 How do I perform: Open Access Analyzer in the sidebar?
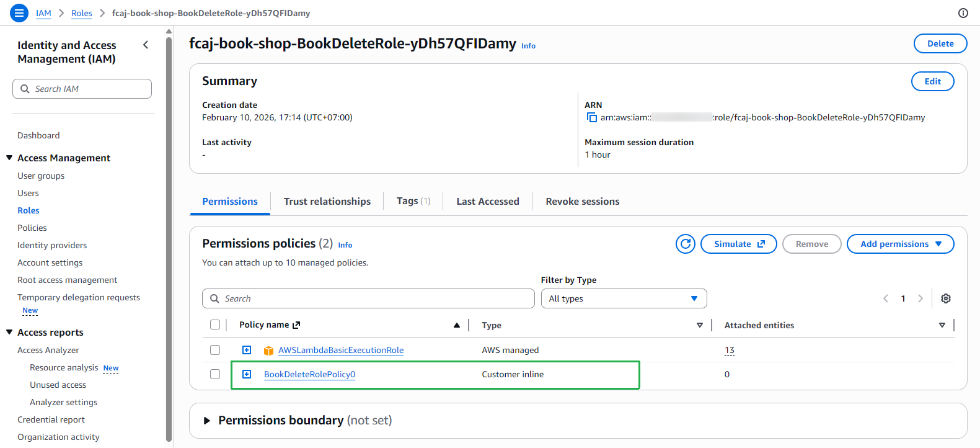click(x=48, y=350)
